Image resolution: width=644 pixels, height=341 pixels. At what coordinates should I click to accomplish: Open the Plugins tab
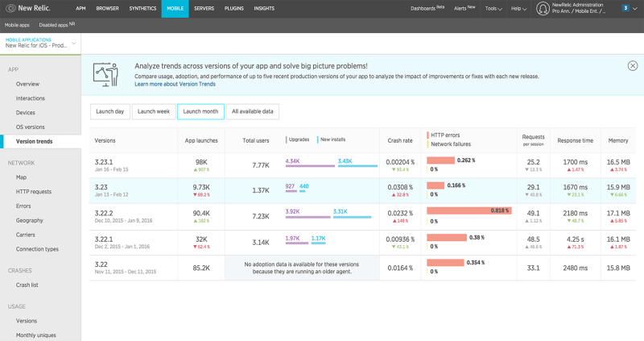(234, 8)
